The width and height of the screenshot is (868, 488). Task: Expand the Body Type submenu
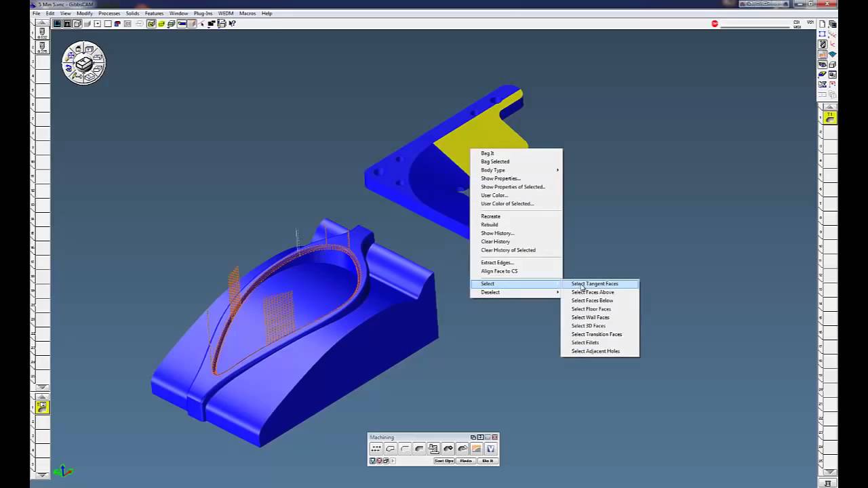516,170
